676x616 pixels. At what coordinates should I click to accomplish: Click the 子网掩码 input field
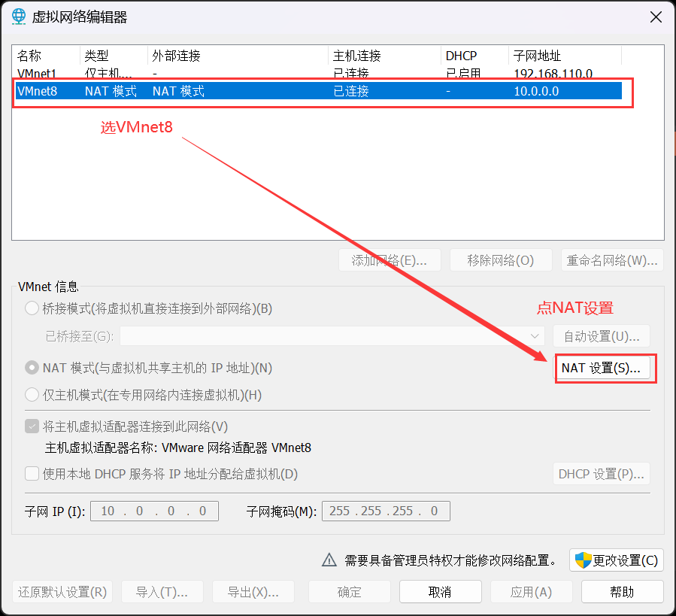(x=386, y=511)
